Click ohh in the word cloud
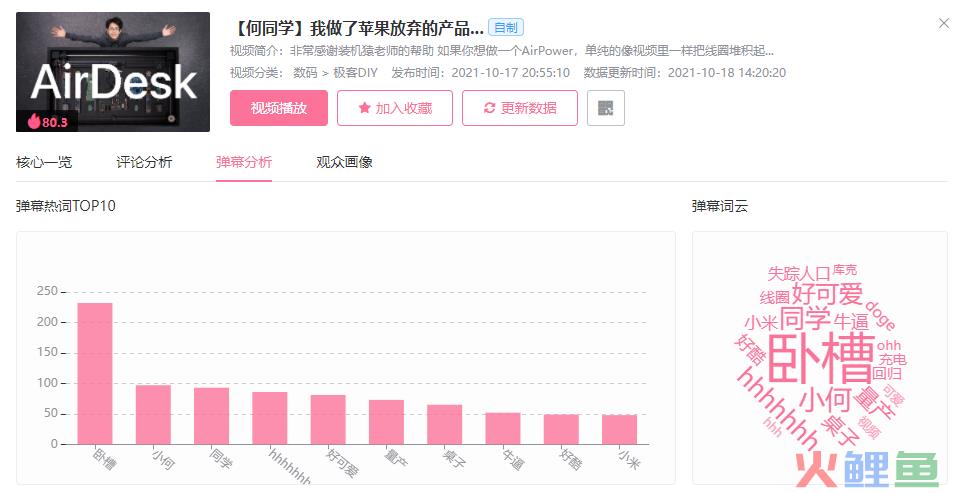The height and width of the screenshot is (493, 963). coord(888,346)
